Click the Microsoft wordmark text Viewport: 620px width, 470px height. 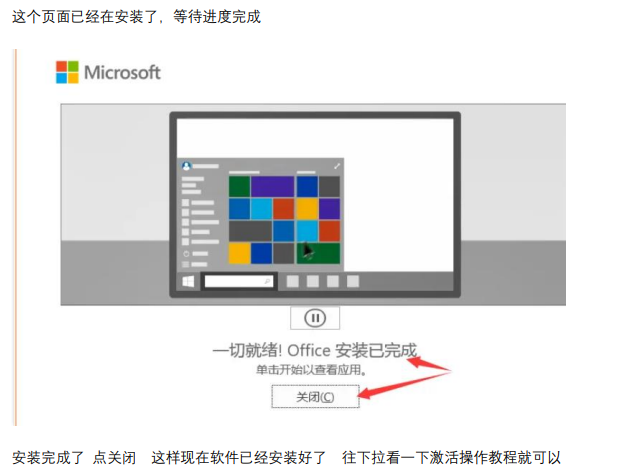pos(122,72)
